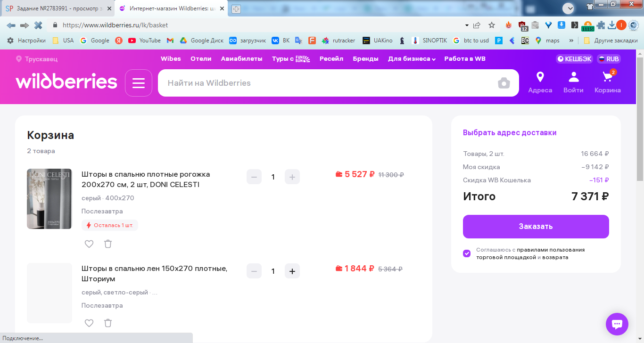
Task: Open the blue diamond extension
Action: click(548, 25)
